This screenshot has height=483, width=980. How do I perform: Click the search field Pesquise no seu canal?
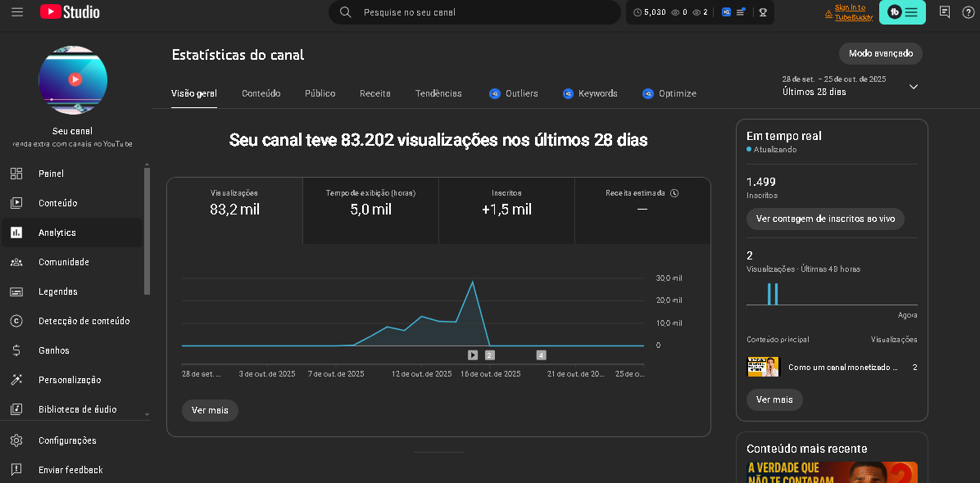click(x=483, y=12)
